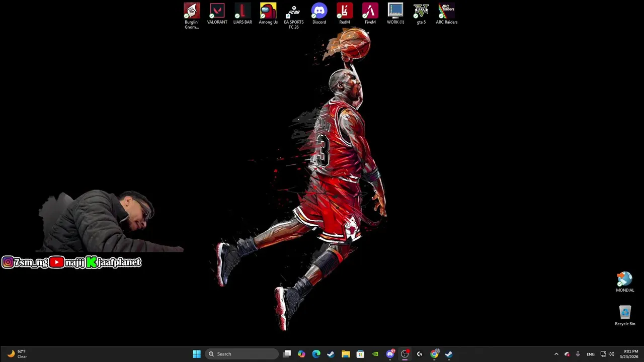Open the Discord desktop shortcut
Viewport: 644px width, 362px height.
click(319, 14)
